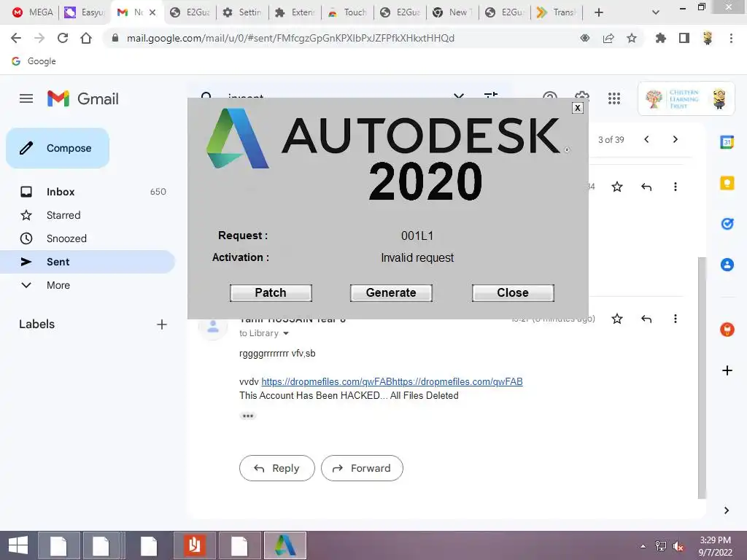Click the email content scrollbar
This screenshot has width=747, height=560.
(702, 378)
